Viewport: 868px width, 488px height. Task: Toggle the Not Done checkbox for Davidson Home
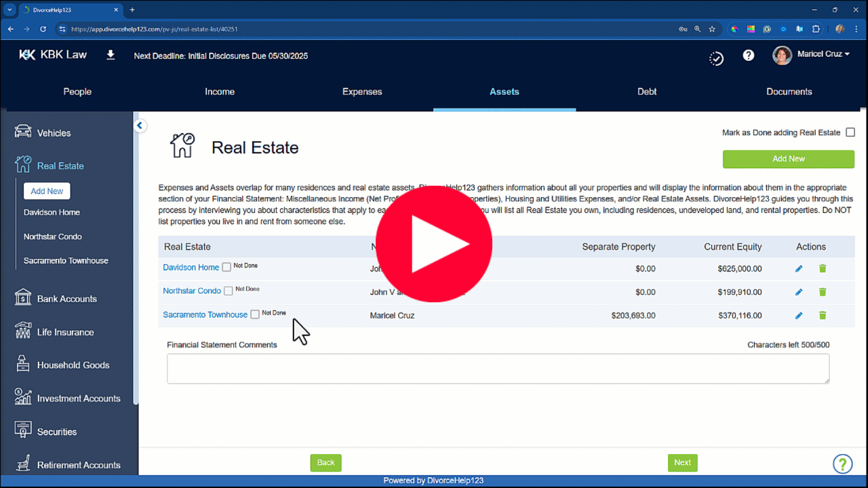(x=226, y=267)
